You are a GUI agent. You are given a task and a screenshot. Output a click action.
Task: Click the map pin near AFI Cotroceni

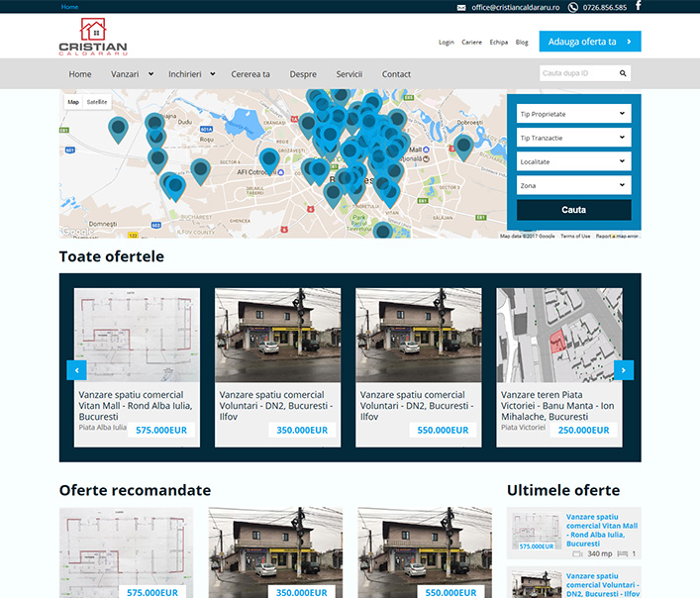click(269, 161)
